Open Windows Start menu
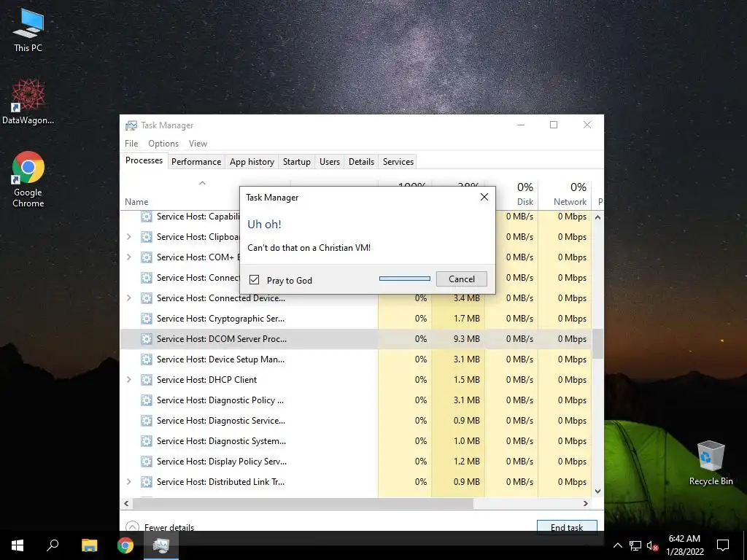This screenshot has height=560, width=747. pos(18,545)
